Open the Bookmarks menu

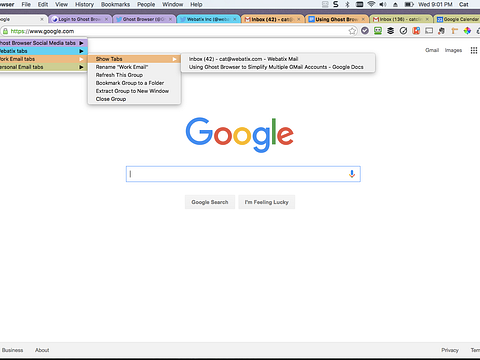pos(115,4)
